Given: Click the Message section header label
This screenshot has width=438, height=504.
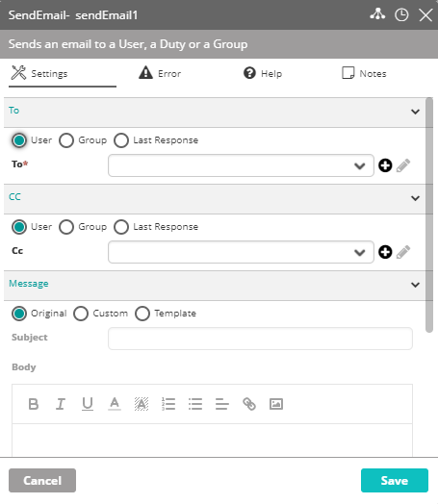Looking at the screenshot, I should point(29,284).
